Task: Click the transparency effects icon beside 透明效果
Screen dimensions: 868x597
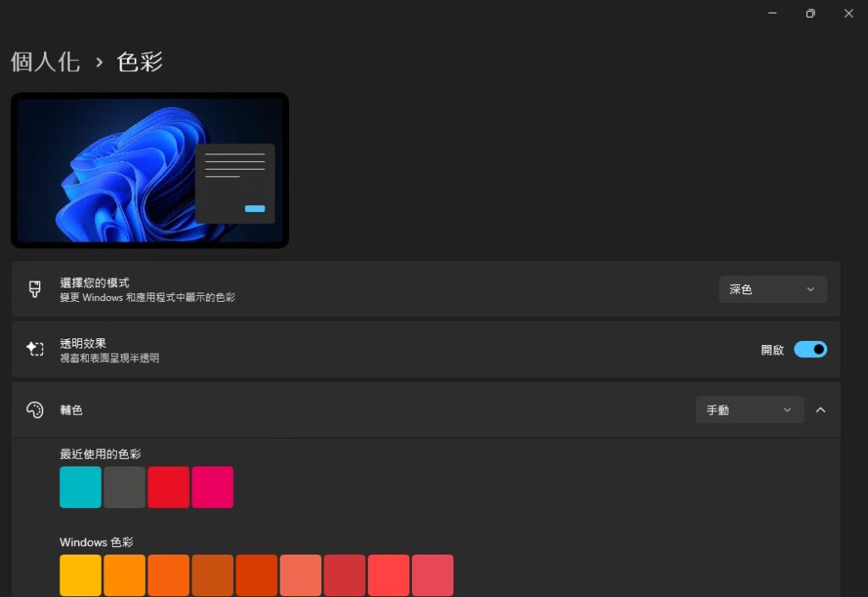Action: [34, 349]
